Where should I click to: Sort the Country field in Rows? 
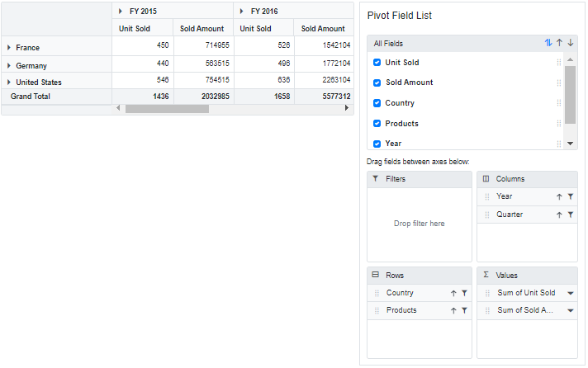point(453,294)
